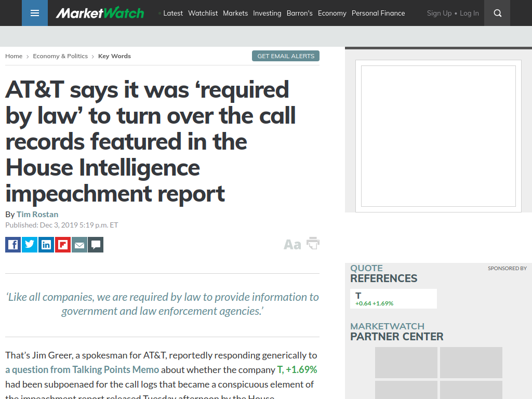This screenshot has width=532, height=399.
Task: Click the MarketWatch Partner Center heading
Action: coord(396,332)
